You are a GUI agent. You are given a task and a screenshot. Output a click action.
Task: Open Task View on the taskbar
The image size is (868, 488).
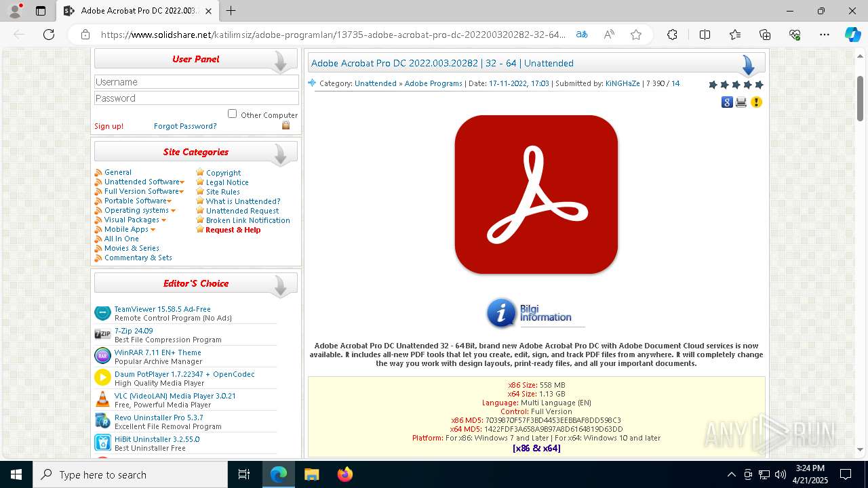pos(245,474)
